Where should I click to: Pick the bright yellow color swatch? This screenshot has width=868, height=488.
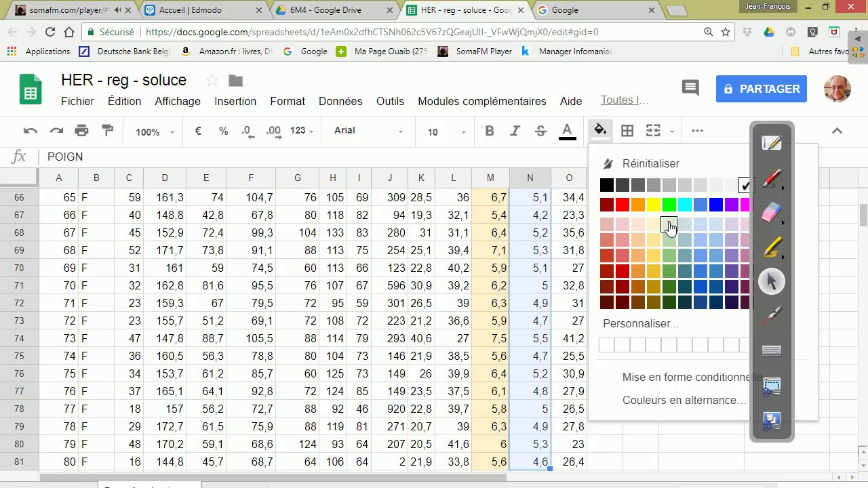(x=653, y=205)
